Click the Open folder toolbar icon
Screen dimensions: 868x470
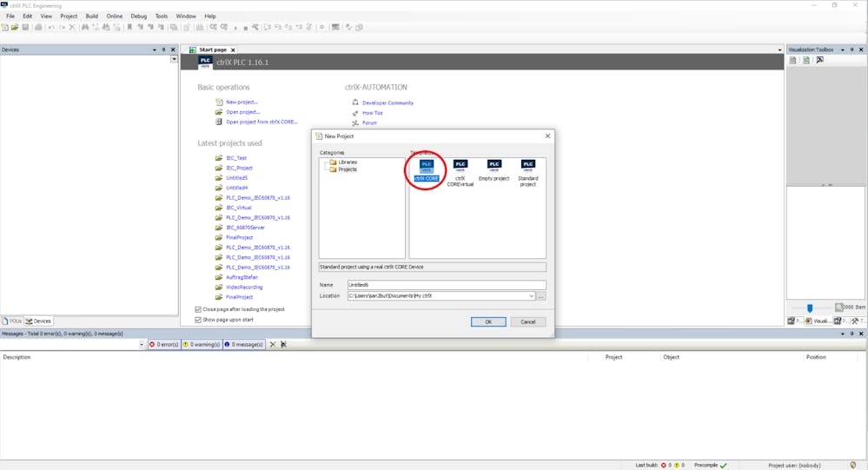point(15,27)
